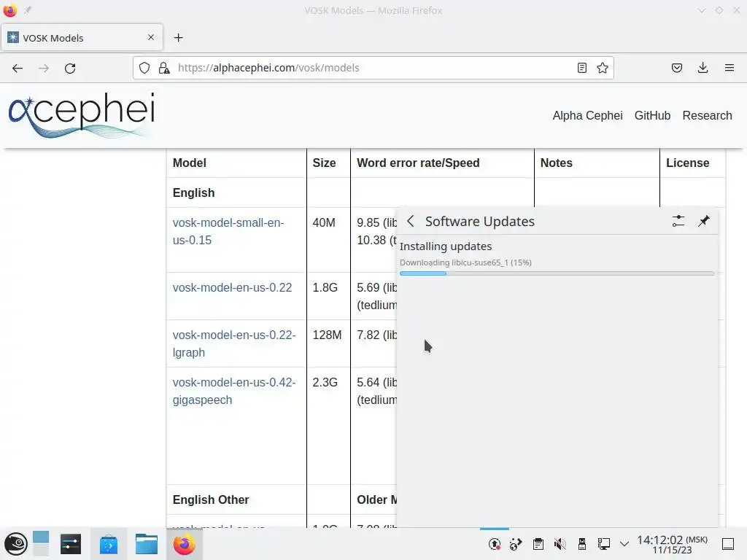747x560 pixels.
Task: Open Save to Pocket
Action: (677, 68)
